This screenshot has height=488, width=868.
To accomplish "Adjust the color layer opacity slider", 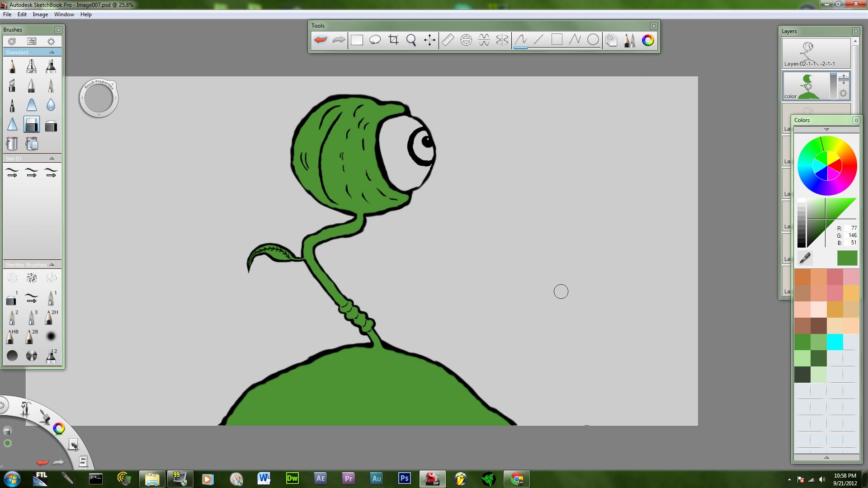I will 834,86.
